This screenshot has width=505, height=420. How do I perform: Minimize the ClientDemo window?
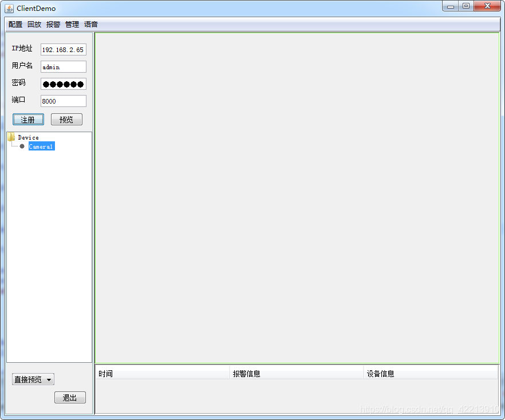click(x=451, y=6)
